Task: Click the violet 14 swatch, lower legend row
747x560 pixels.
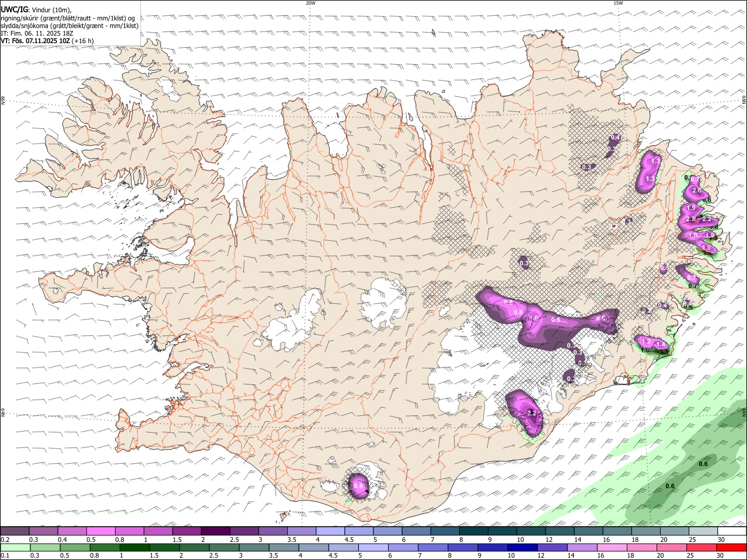Action: coord(582,547)
